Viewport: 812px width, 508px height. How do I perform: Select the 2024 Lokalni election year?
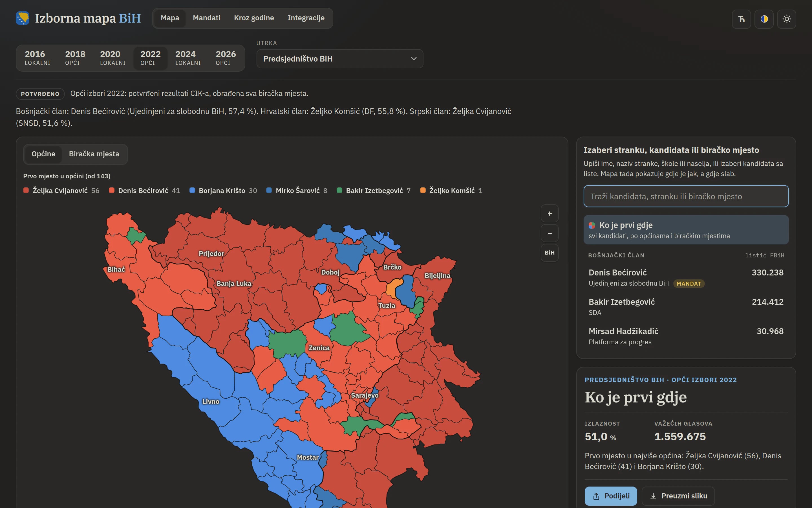(188, 58)
